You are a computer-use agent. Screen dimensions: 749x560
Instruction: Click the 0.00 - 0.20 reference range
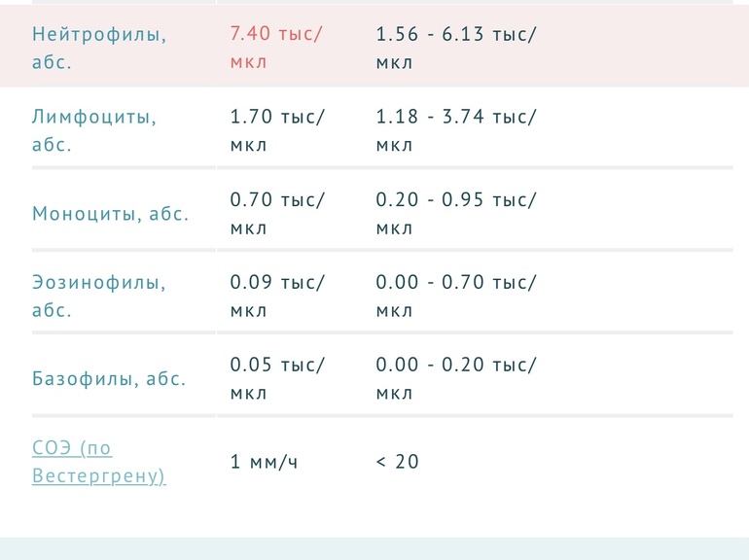point(455,379)
